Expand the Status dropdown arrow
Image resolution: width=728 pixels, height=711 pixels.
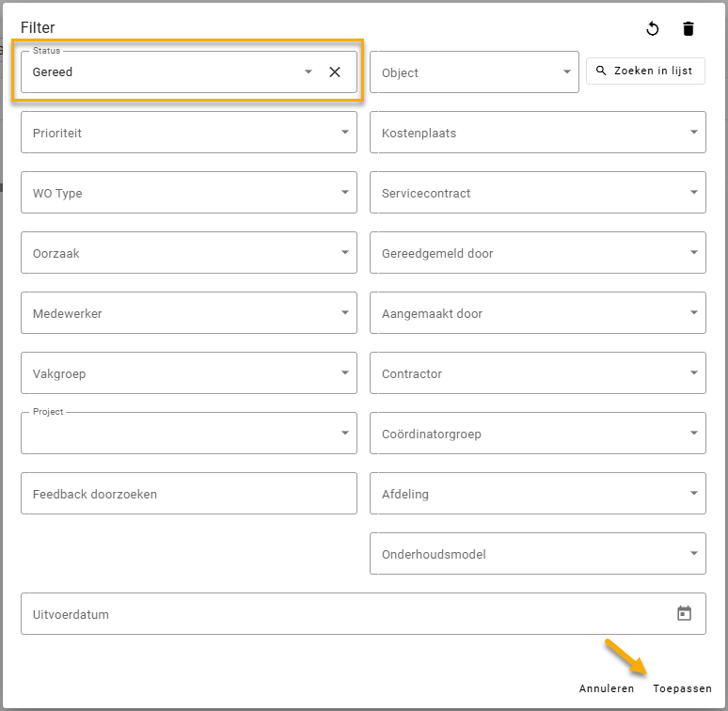tap(308, 72)
